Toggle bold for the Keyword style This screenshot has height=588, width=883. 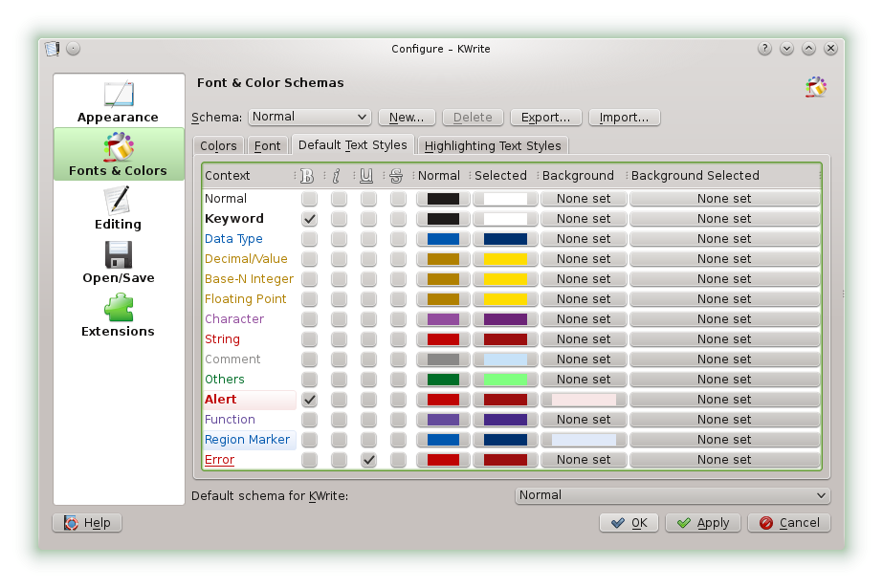pos(309,219)
